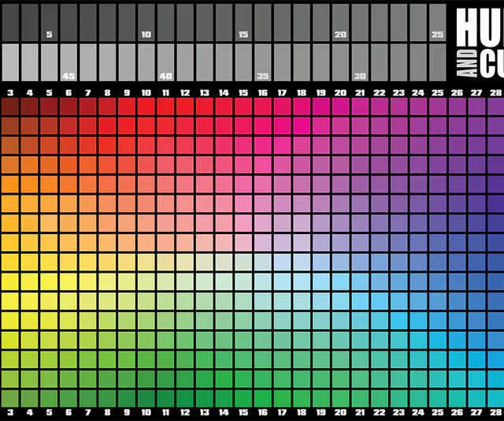Click column number 5 below the color grid
The height and width of the screenshot is (421, 504).
49,412
